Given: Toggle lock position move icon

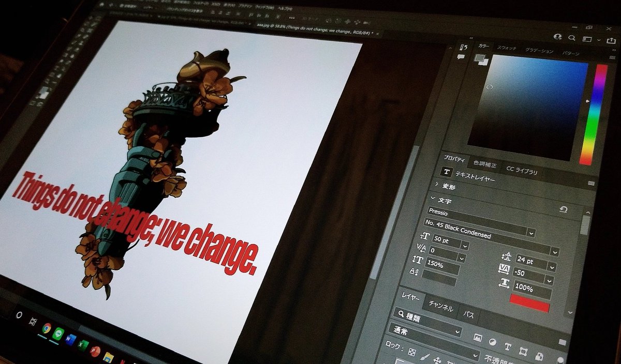Looking at the screenshot, I should click(x=437, y=360).
